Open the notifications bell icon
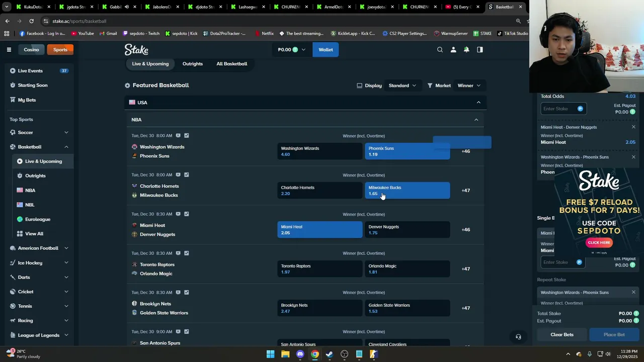This screenshot has width=644, height=362. (x=466, y=50)
